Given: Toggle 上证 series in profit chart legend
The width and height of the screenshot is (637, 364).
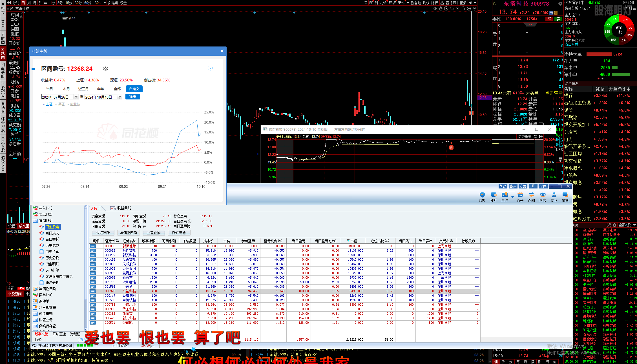Looking at the screenshot, I should 48,104.
